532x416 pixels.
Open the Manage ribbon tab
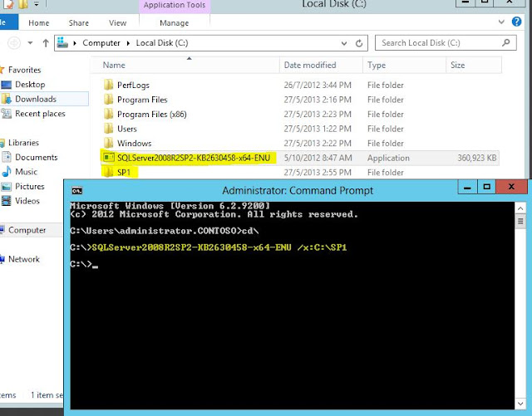[x=174, y=23]
